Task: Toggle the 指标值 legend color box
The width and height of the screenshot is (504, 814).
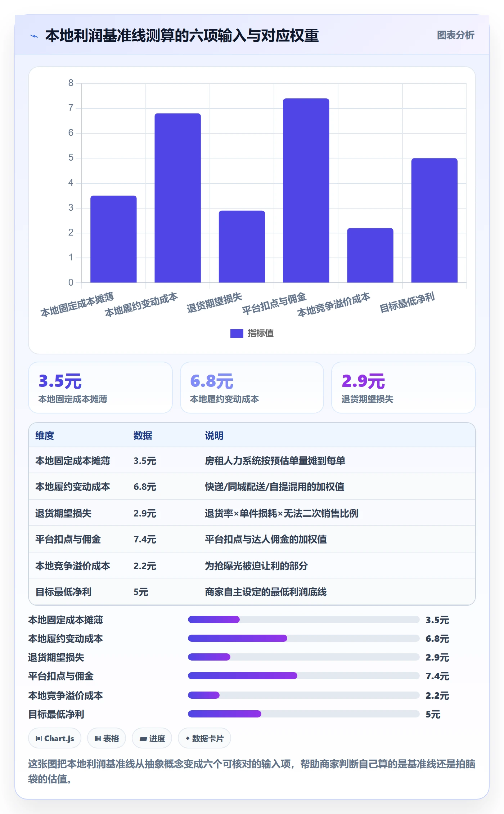Action: pyautogui.click(x=237, y=334)
